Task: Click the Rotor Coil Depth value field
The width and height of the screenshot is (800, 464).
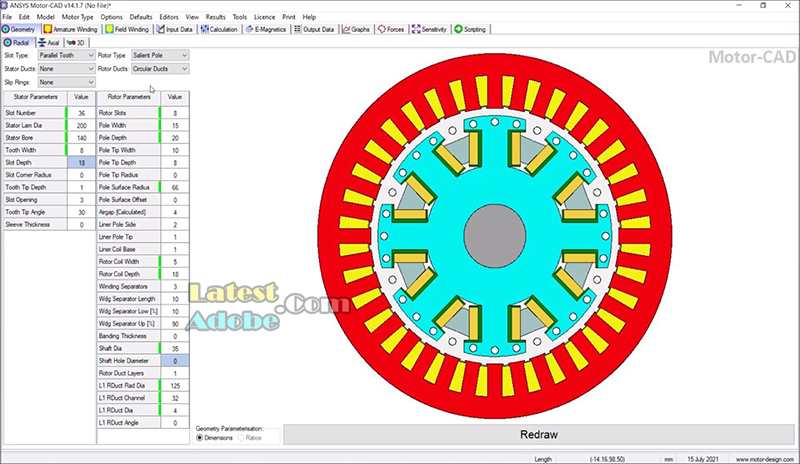Action: click(175, 274)
